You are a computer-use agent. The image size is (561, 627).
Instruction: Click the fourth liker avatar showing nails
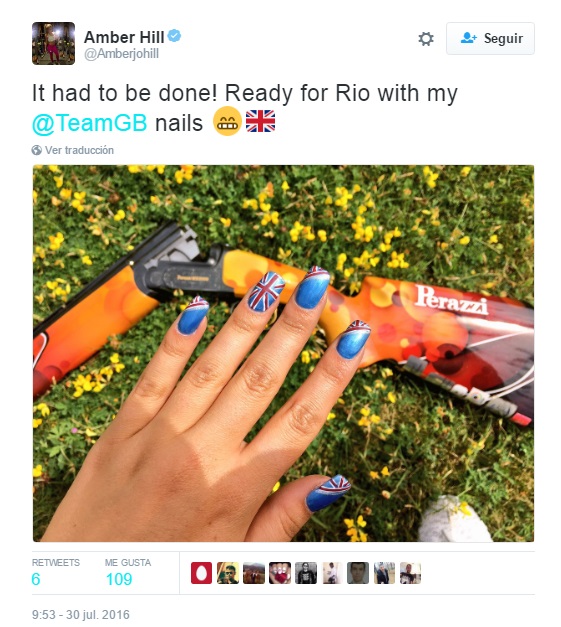[x=280, y=573]
